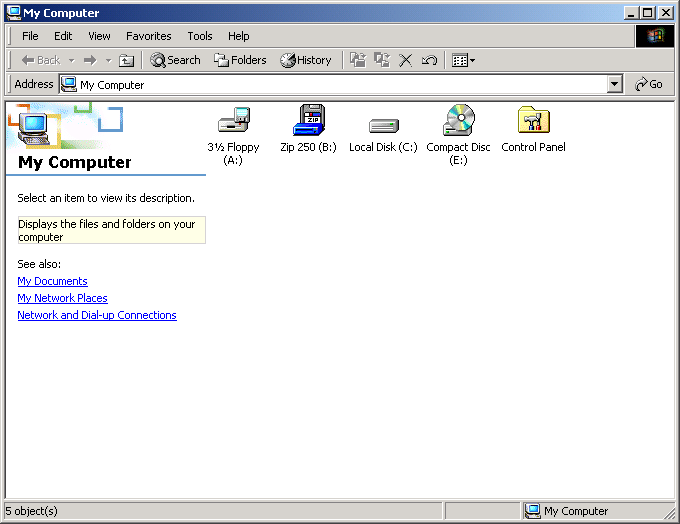
Task: Open the Favorites menu
Action: pos(149,36)
